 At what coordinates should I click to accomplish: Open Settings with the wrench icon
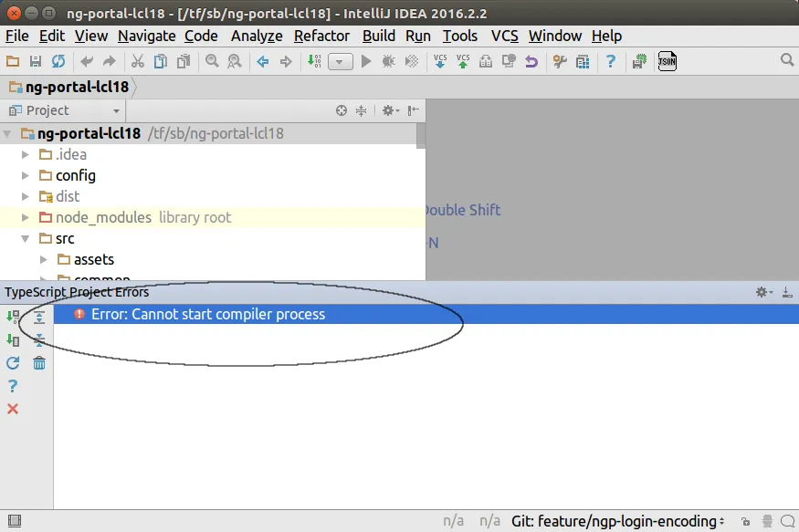click(x=560, y=62)
